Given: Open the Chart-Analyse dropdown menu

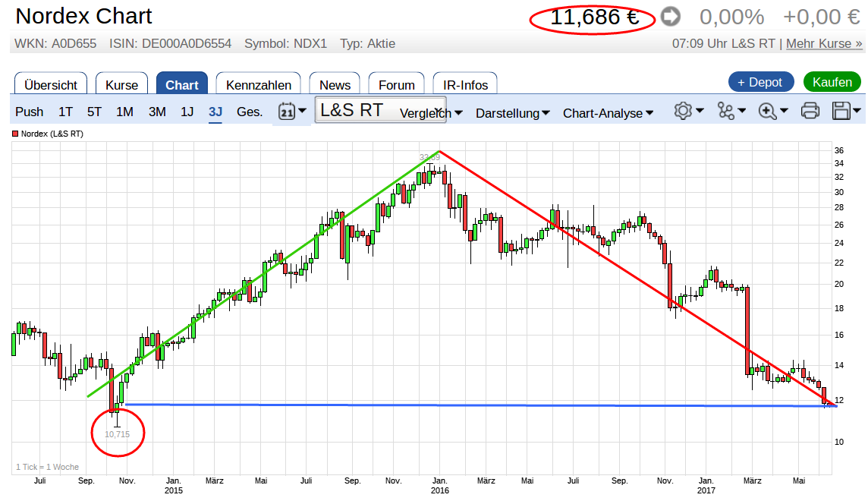Looking at the screenshot, I should pos(608,113).
